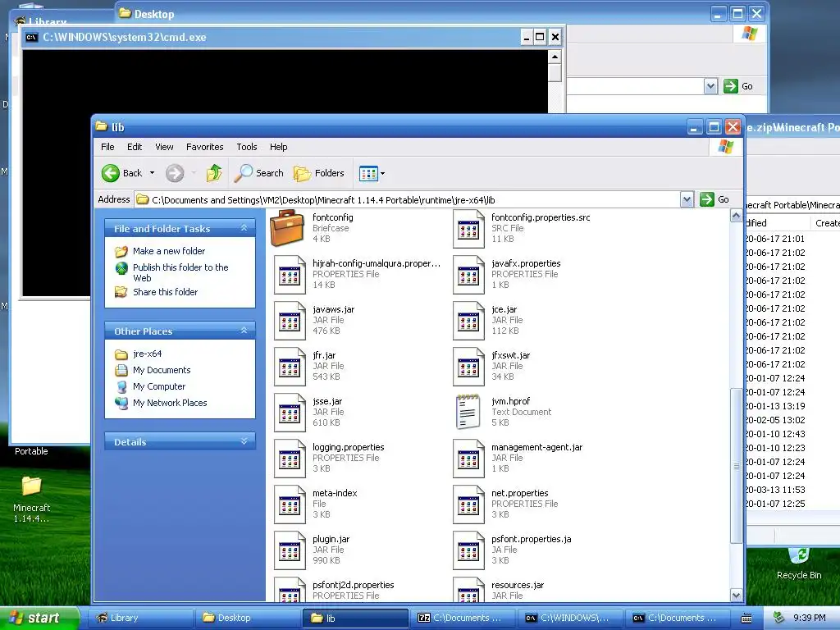
Task: Open Search in the lib window
Action: point(260,173)
